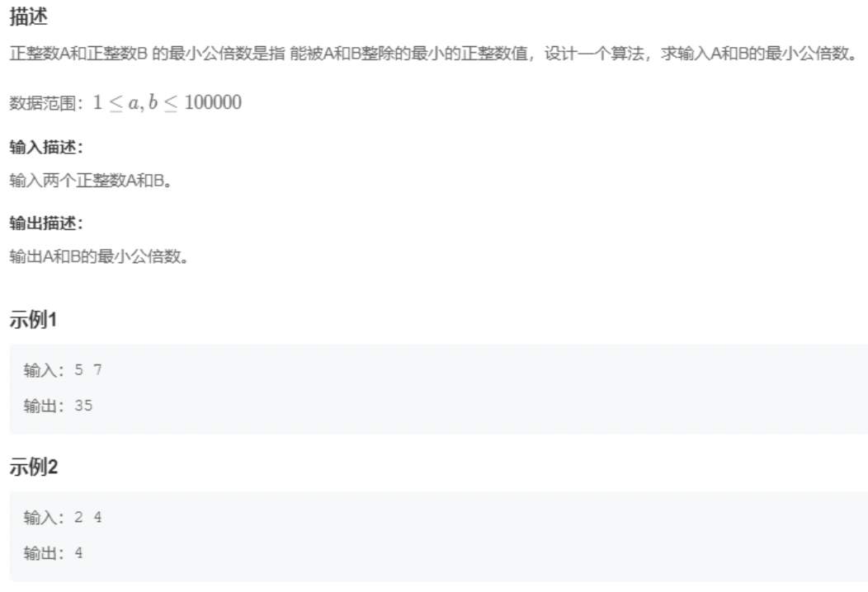
Task: Click the 示例2 heading
Action: pos(33,467)
